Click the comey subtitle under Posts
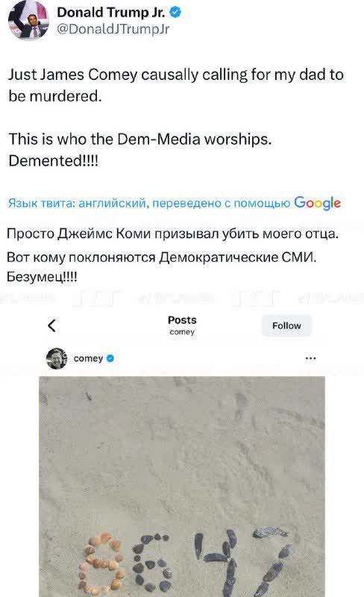The width and height of the screenshot is (364, 597). click(x=182, y=332)
